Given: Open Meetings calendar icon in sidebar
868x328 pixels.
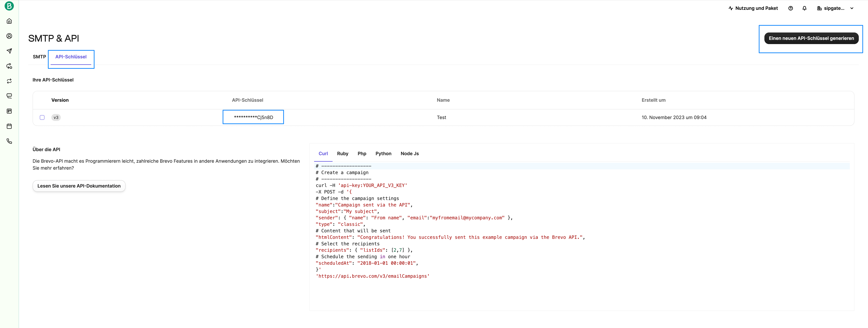Looking at the screenshot, I should click(x=9, y=126).
